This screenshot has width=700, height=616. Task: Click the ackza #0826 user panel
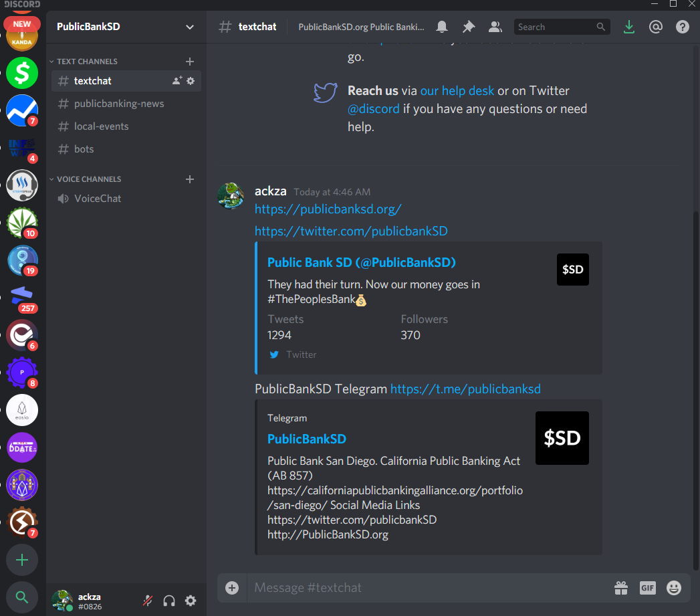pos(90,601)
